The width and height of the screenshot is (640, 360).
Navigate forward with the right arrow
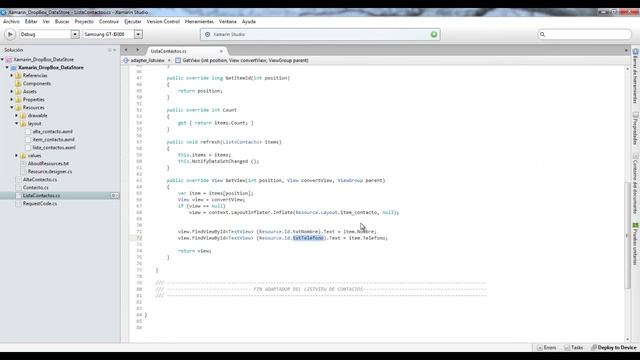coord(138,50)
